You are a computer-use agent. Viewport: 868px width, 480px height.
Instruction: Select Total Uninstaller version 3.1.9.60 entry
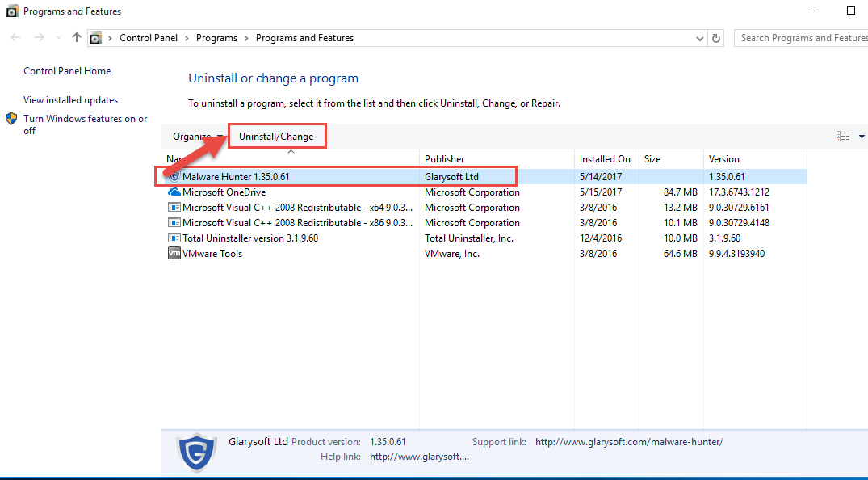click(250, 238)
